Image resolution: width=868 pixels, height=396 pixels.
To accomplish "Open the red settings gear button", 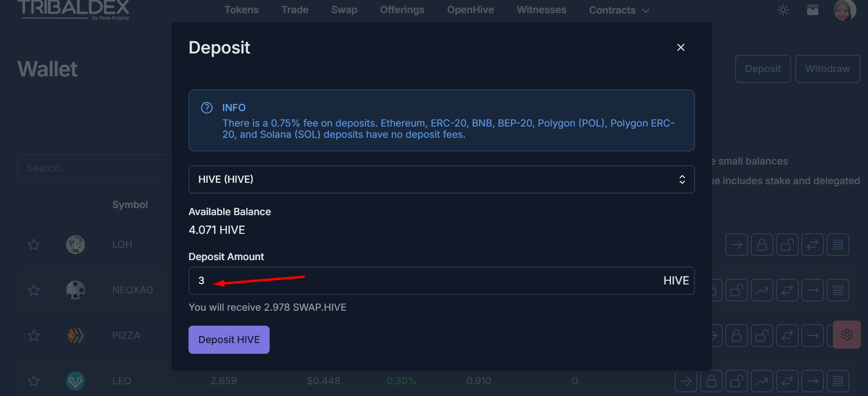I will (847, 335).
